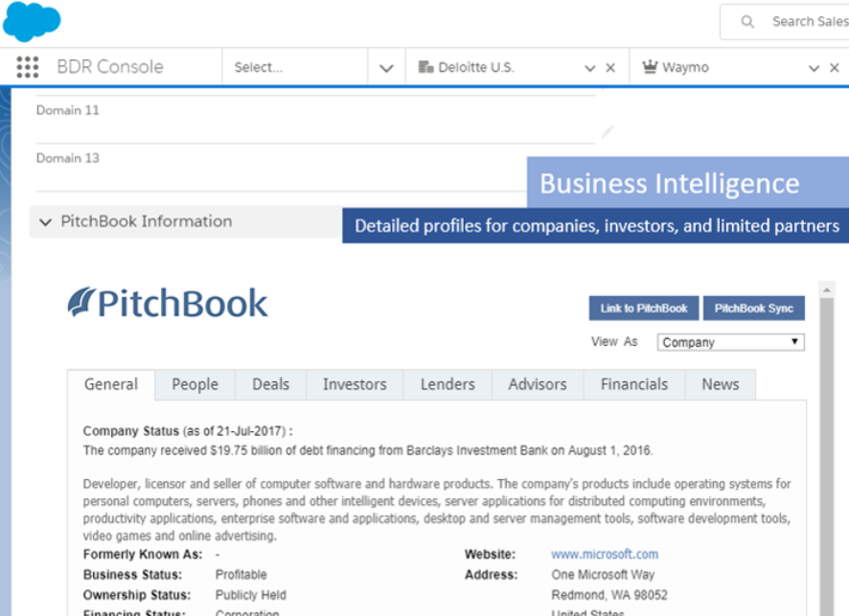This screenshot has height=616, width=849.
Task: Click the Ownership Status label
Action: (136, 595)
